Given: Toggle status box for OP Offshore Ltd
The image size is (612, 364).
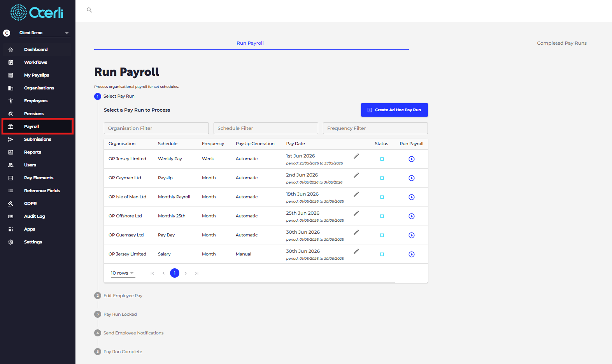Looking at the screenshot, I should point(382,216).
